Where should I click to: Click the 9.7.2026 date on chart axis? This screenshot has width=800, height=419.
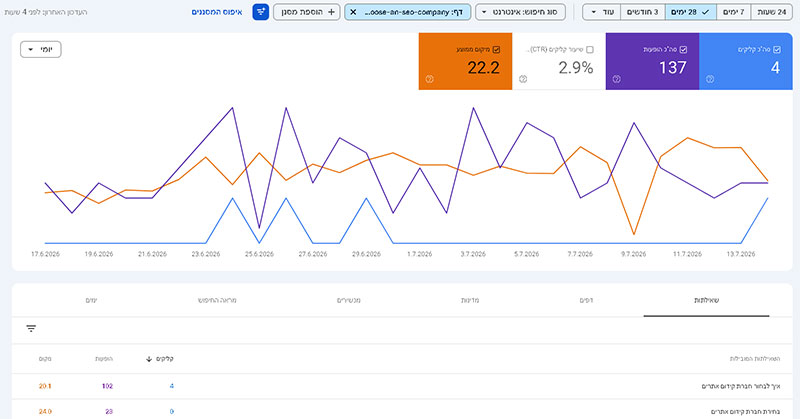[x=633, y=254]
